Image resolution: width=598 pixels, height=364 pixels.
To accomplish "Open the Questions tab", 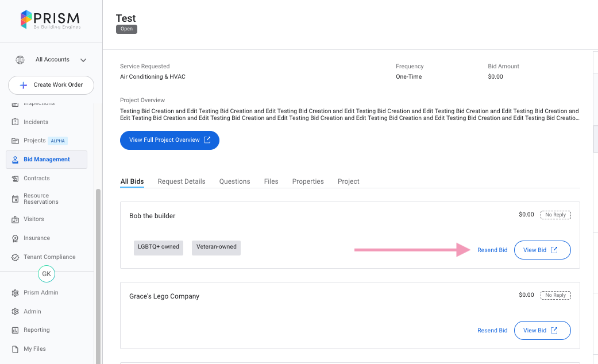I will pos(234,181).
